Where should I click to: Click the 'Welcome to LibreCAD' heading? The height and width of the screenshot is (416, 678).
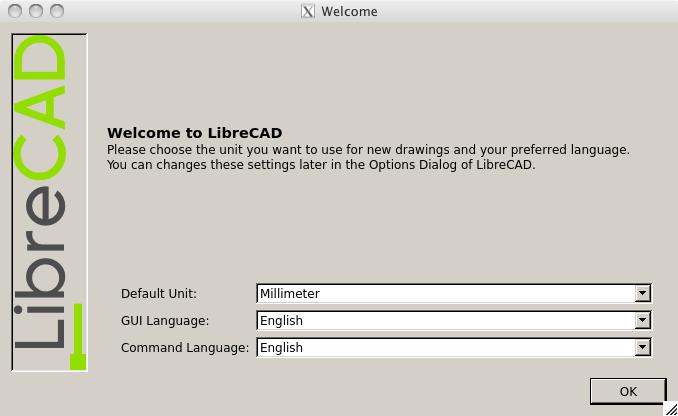tap(195, 133)
